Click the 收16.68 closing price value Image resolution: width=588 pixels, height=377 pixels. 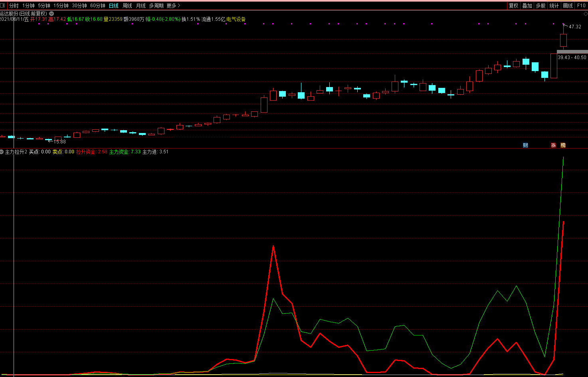(x=94, y=19)
